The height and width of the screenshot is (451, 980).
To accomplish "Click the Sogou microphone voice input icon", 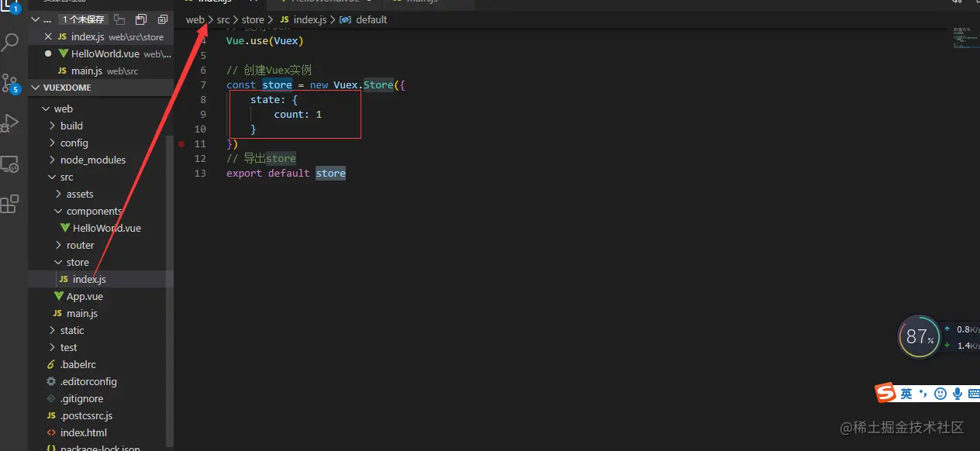I will (x=958, y=394).
